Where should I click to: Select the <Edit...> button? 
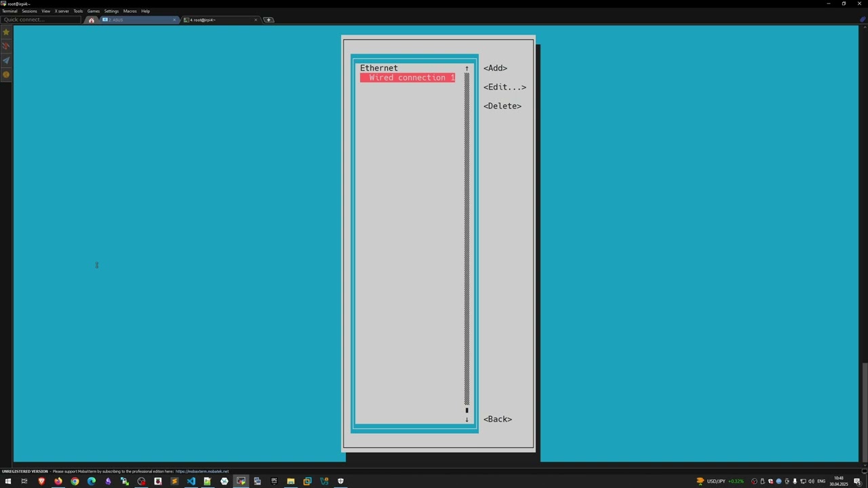coord(505,87)
